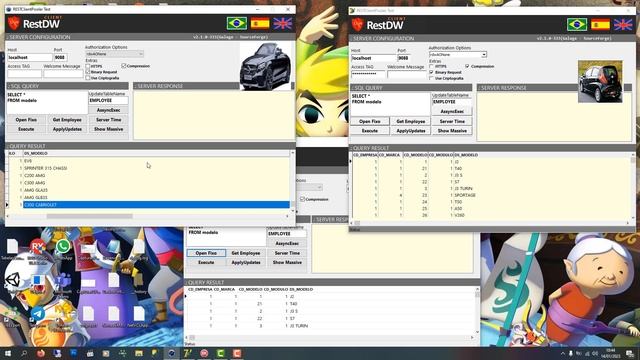
Task: Open red circular app in taskbar
Action: click(204, 353)
